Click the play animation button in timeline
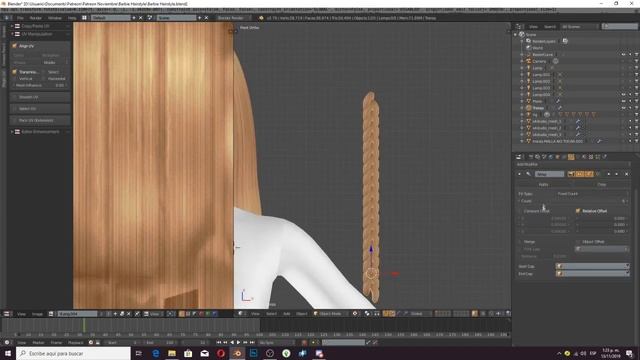 tap(238, 342)
